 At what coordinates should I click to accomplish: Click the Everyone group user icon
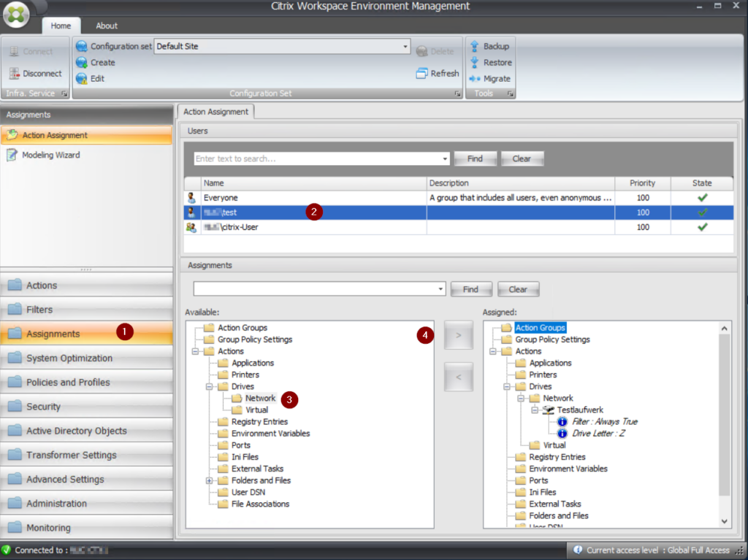(191, 197)
